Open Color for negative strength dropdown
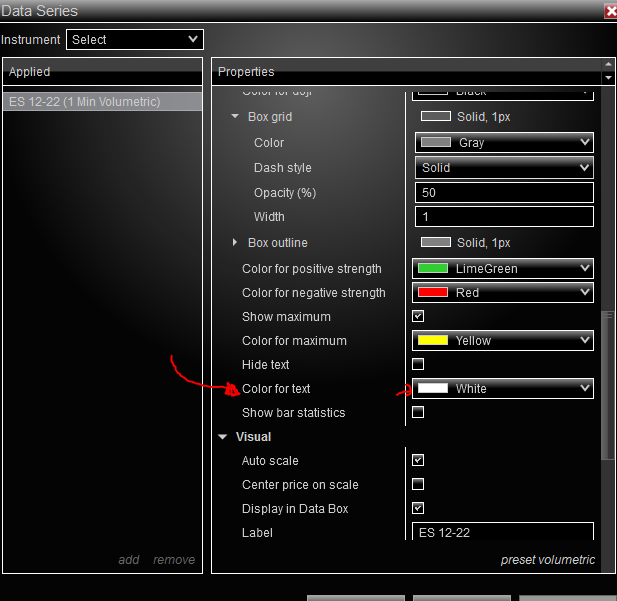Screen dimensions: 617x601 click(x=502, y=292)
